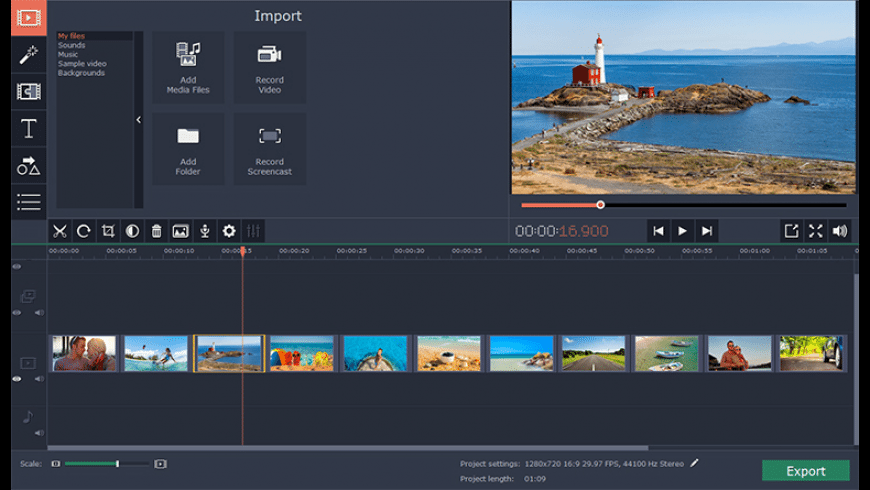Open clip properties gear icon
This screenshot has height=490, width=870.
pos(229,231)
